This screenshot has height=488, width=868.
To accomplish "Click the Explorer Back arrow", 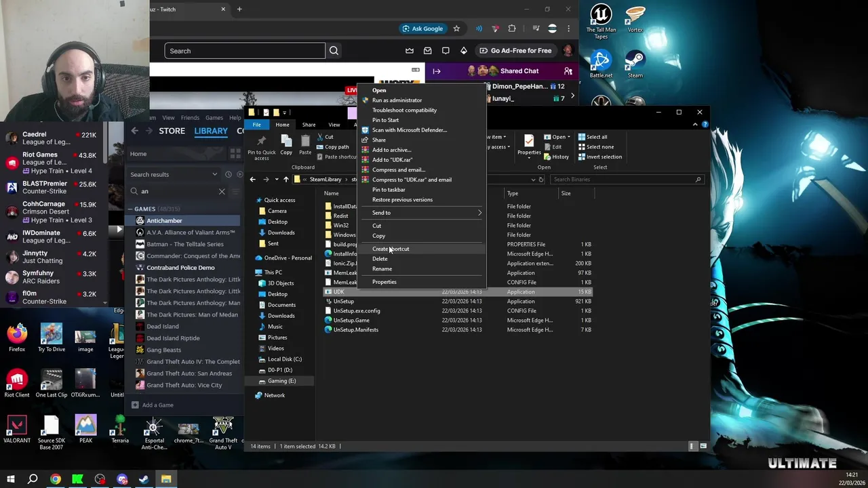I will (253, 180).
